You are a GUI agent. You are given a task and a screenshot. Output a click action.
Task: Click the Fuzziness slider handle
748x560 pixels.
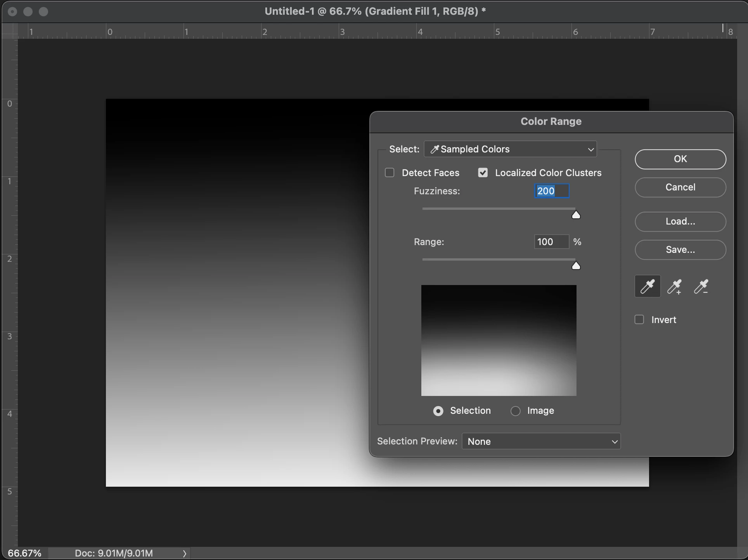576,215
